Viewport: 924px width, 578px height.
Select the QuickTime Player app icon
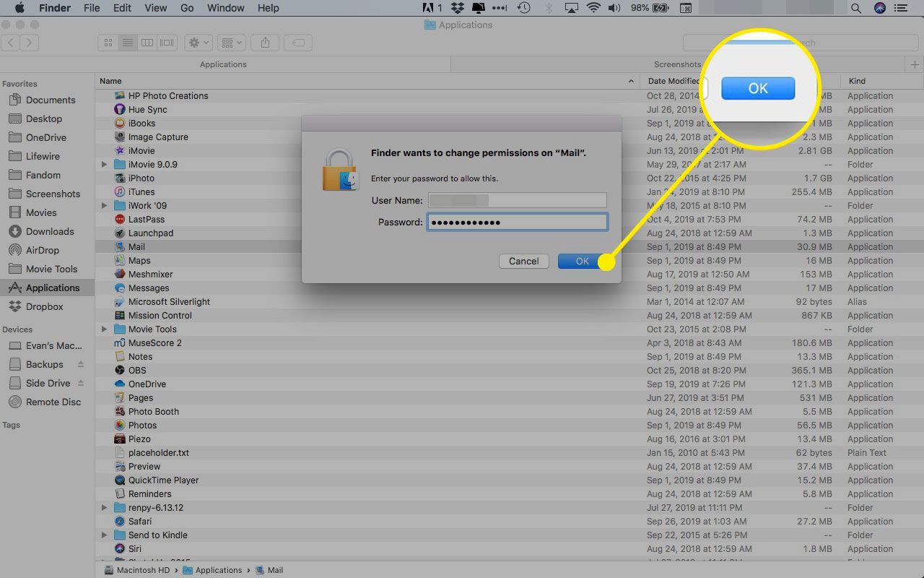pyautogui.click(x=120, y=480)
